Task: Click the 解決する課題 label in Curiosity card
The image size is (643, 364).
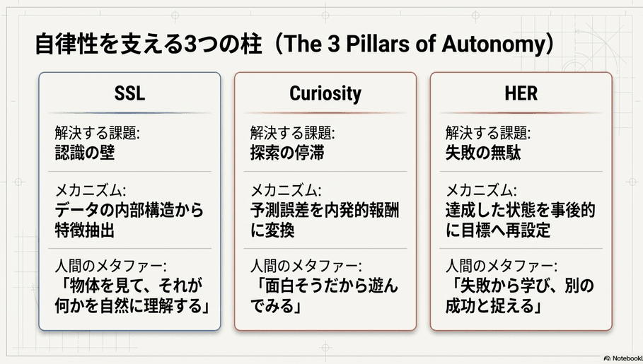Action: pyautogui.click(x=293, y=133)
